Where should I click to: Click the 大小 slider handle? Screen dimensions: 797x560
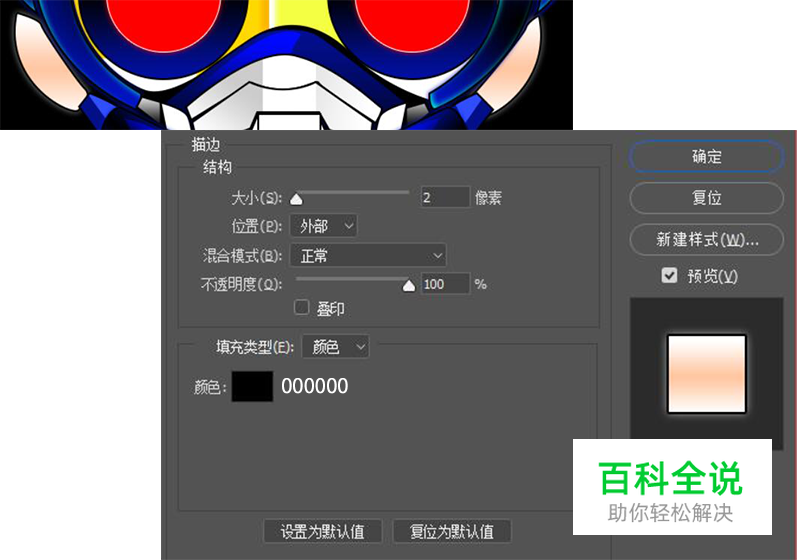pos(296,199)
